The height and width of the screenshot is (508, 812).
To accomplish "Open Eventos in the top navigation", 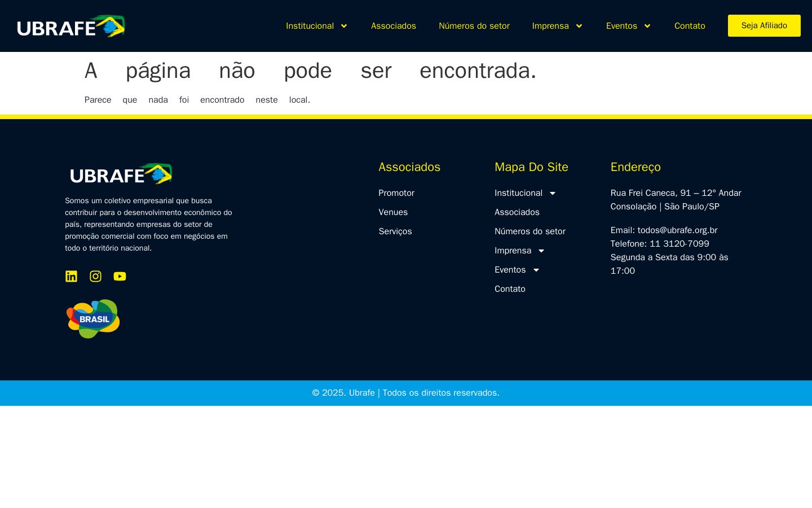I will click(621, 26).
